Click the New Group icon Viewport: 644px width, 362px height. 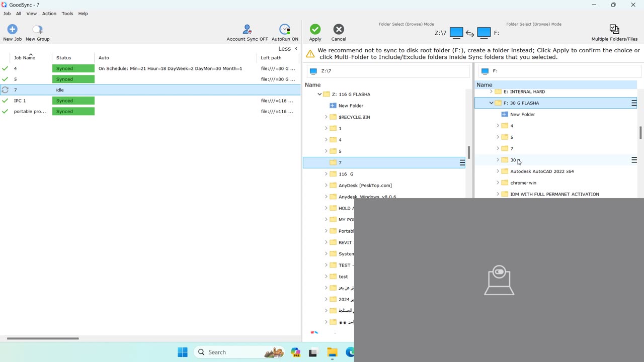pos(38,29)
